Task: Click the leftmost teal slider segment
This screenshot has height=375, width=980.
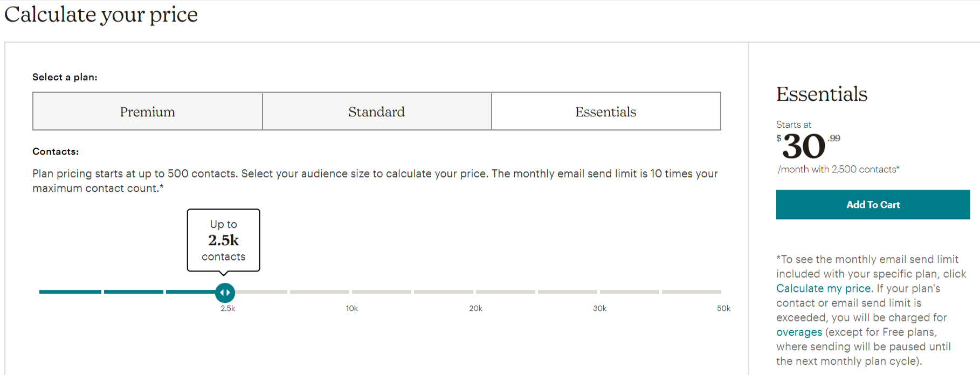Action: [70, 291]
